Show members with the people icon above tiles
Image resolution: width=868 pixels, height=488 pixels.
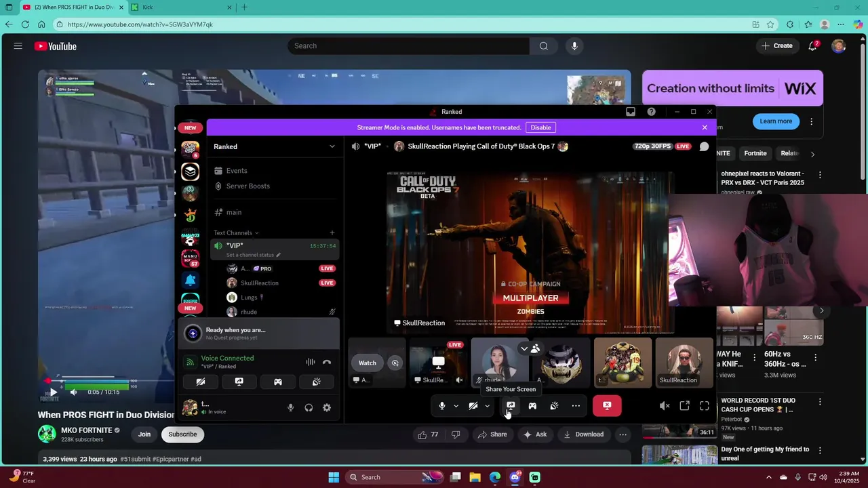[536, 349]
